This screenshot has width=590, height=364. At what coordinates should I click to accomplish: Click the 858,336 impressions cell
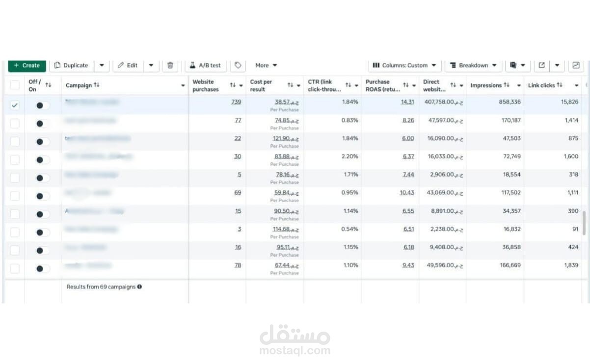pyautogui.click(x=508, y=102)
